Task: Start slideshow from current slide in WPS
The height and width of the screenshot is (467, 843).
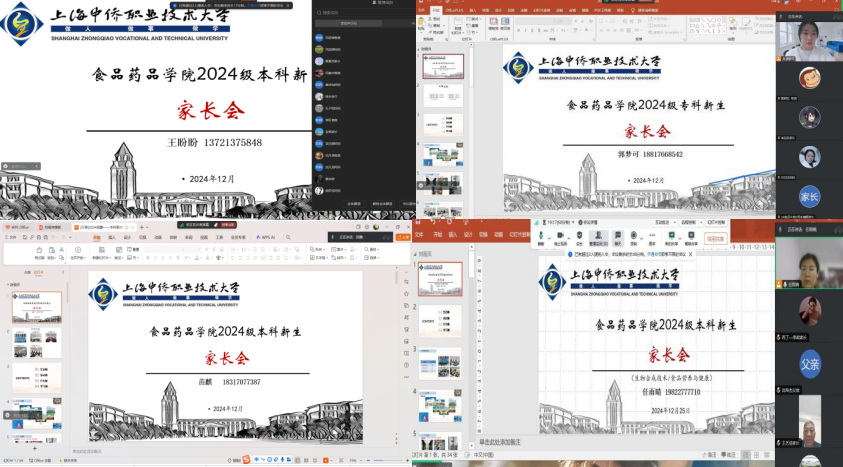Action: coord(78,250)
